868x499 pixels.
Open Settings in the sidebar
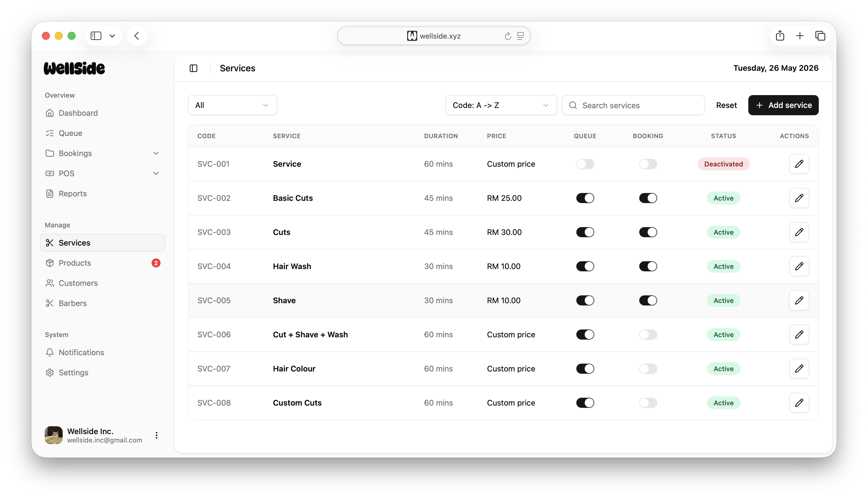click(103, 373)
